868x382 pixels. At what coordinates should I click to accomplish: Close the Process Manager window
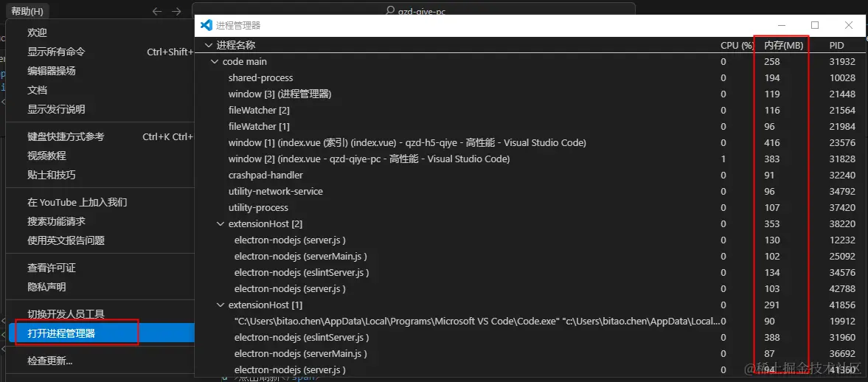tap(849, 25)
